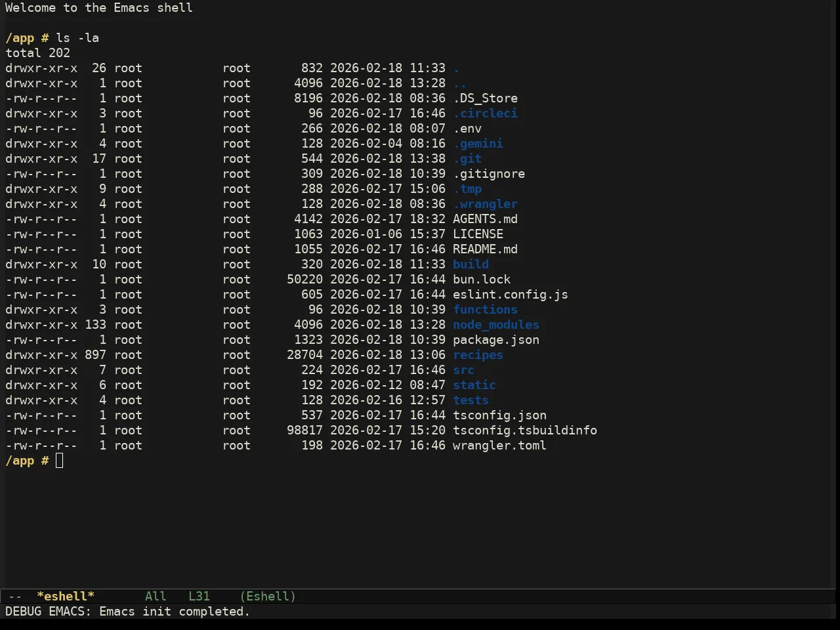Click the node_modules directory name
The height and width of the screenshot is (630, 840).
[x=496, y=324]
